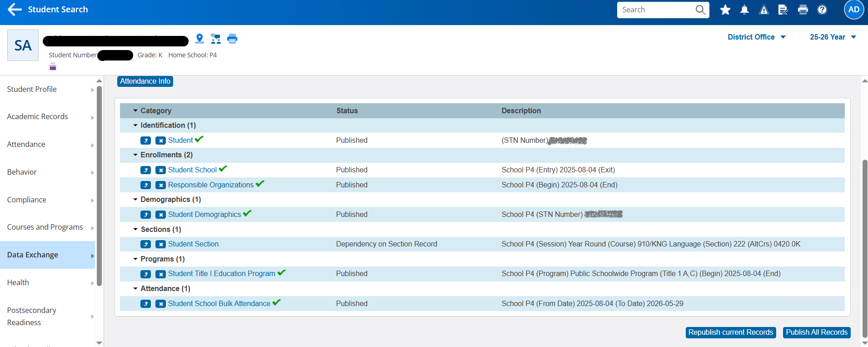The width and height of the screenshot is (868, 347).
Task: Change the 25-26 Year selector
Action: point(833,37)
